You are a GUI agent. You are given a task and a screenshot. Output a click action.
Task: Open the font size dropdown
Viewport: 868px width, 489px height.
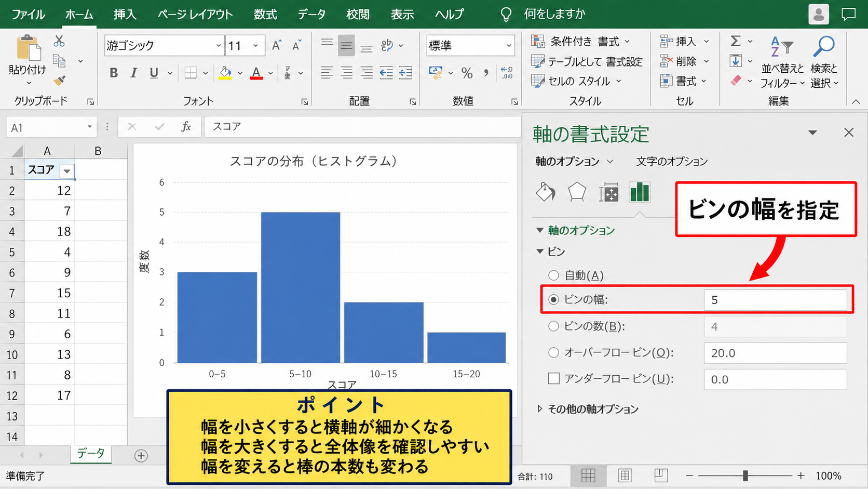click(256, 46)
